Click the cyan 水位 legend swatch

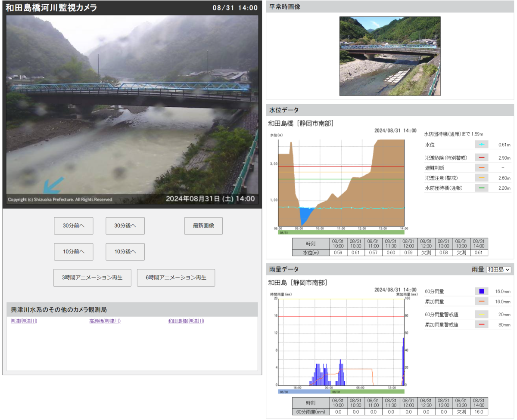point(482,145)
